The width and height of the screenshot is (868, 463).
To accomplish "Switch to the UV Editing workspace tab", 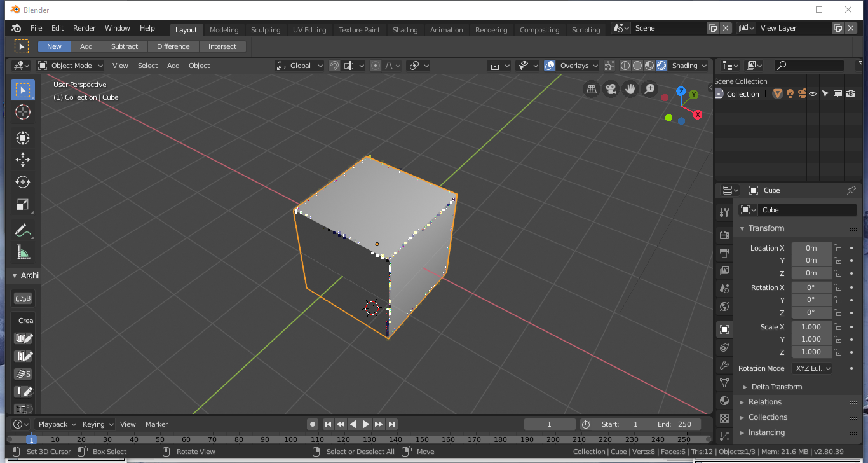I will click(309, 30).
